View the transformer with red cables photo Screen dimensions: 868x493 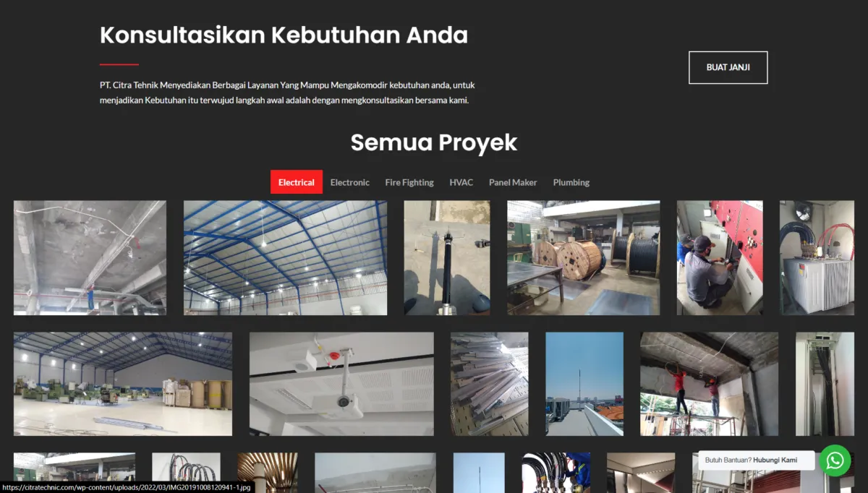click(x=817, y=257)
